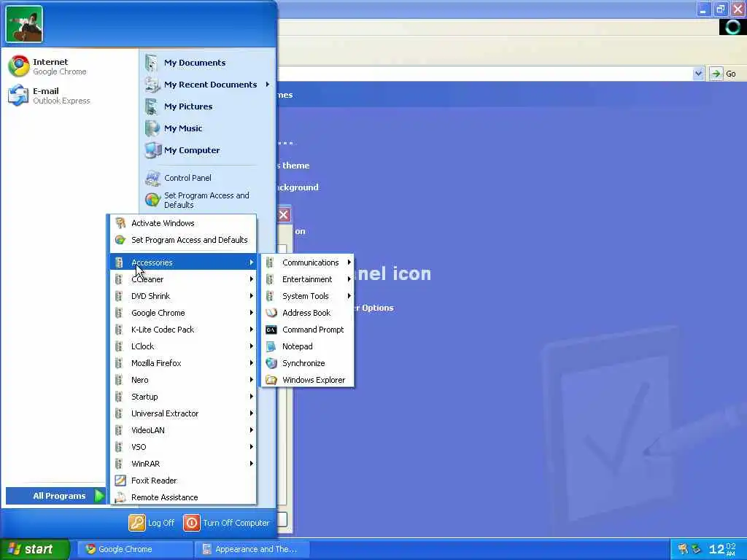Open the My Computer icon

tap(152, 150)
